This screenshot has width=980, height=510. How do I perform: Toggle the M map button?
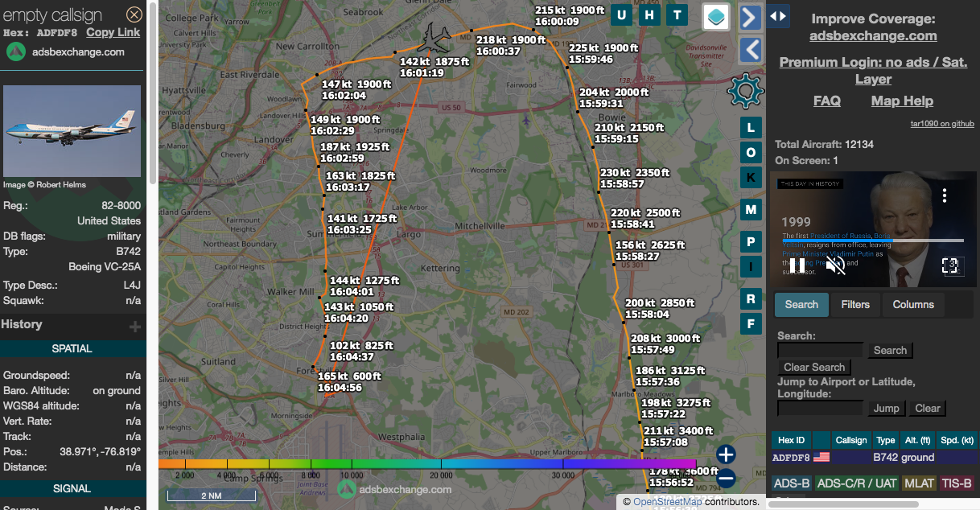(x=751, y=210)
